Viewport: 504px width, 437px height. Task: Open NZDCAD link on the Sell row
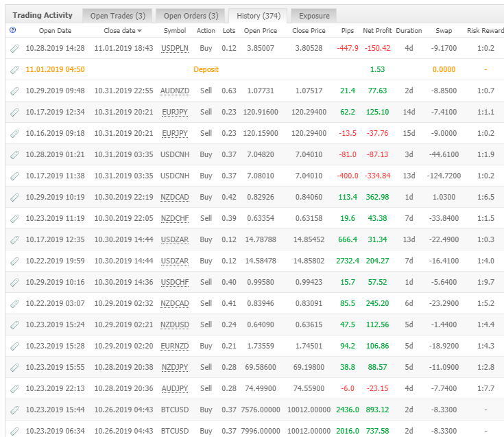click(x=175, y=303)
